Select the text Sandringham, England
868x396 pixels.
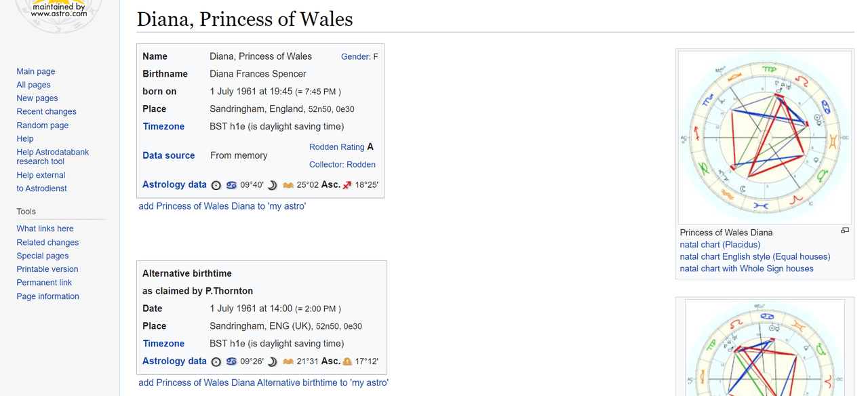pyautogui.click(x=257, y=109)
